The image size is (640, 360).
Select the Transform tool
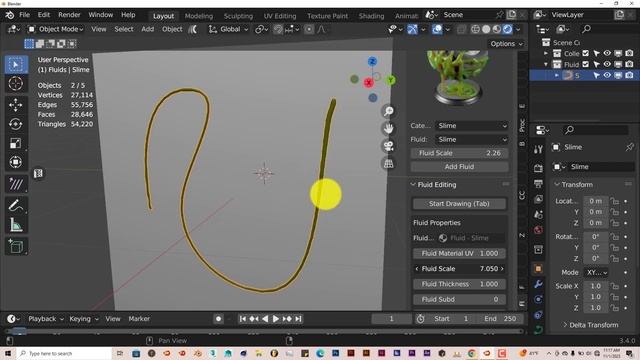coord(16,162)
